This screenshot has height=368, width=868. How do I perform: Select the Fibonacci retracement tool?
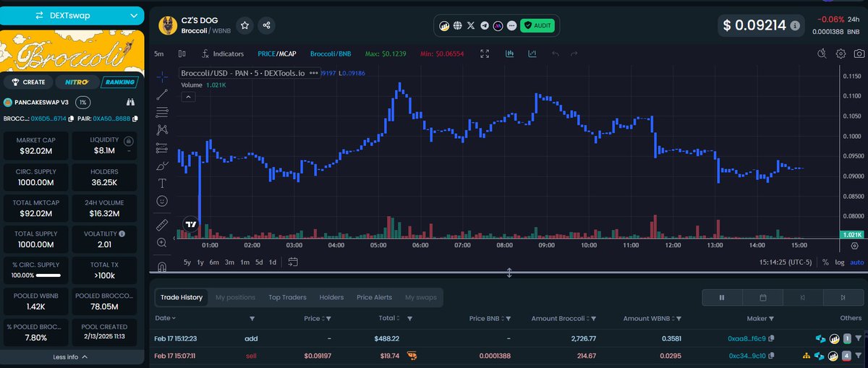tap(162, 112)
